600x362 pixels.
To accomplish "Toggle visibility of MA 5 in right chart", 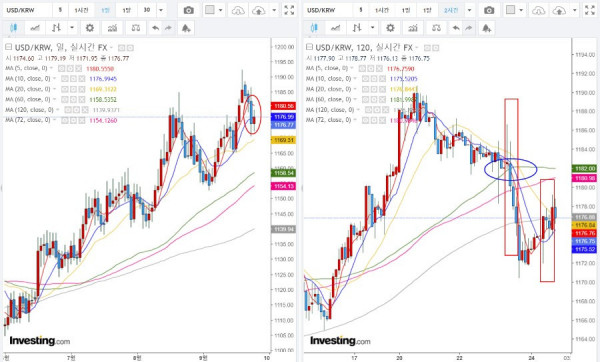I will click(x=362, y=68).
